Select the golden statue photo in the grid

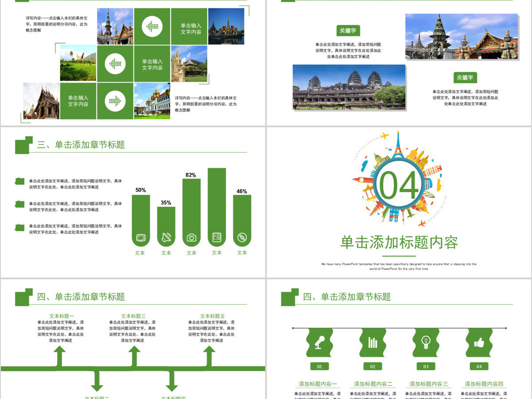click(x=189, y=63)
